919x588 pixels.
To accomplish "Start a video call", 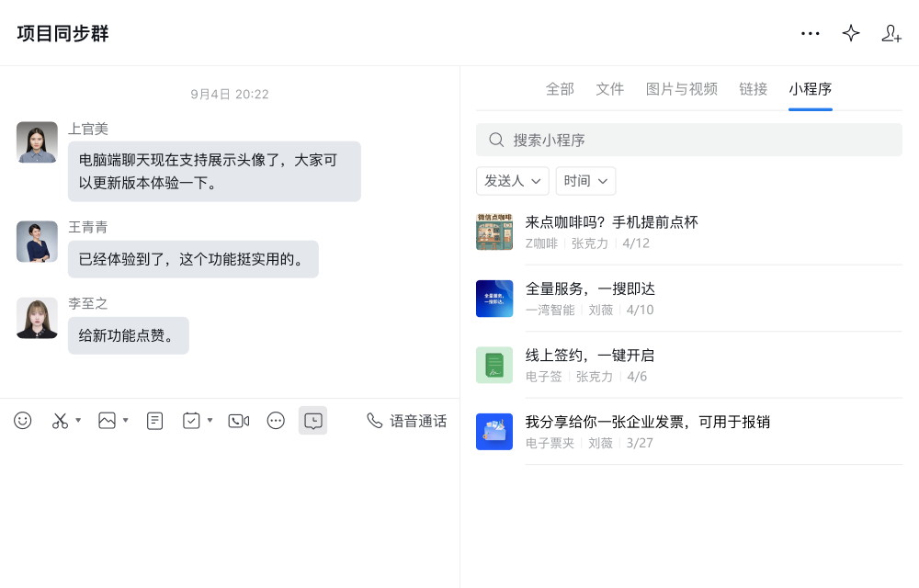I will (239, 421).
